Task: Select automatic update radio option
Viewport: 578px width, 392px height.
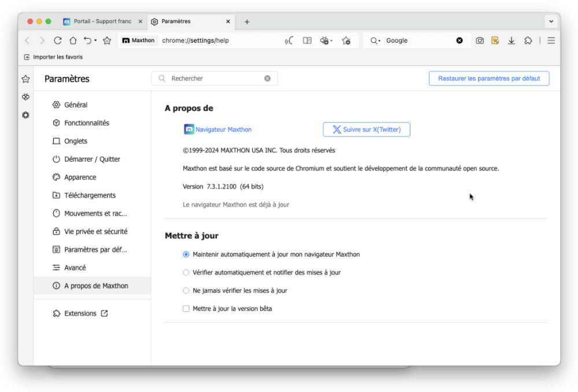Action: pyautogui.click(x=186, y=254)
